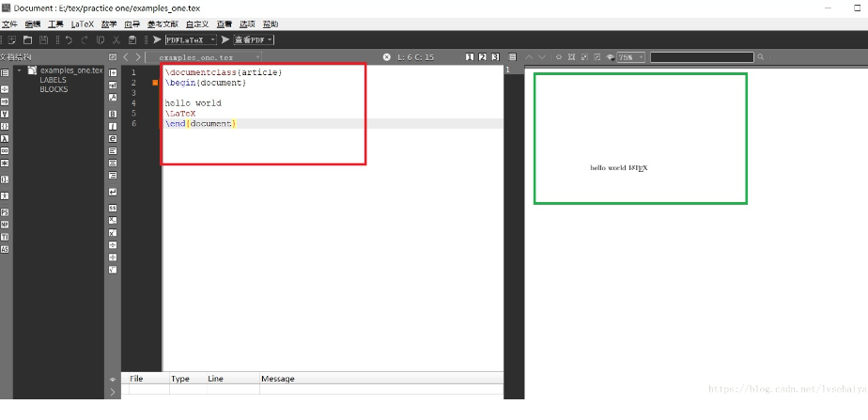
Task: Open the 编辑 menu
Action: pyautogui.click(x=33, y=24)
